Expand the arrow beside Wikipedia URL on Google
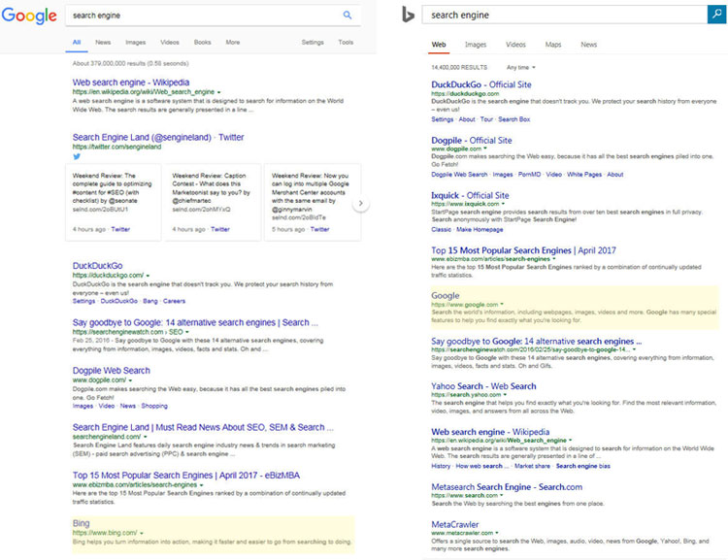 click(219, 92)
